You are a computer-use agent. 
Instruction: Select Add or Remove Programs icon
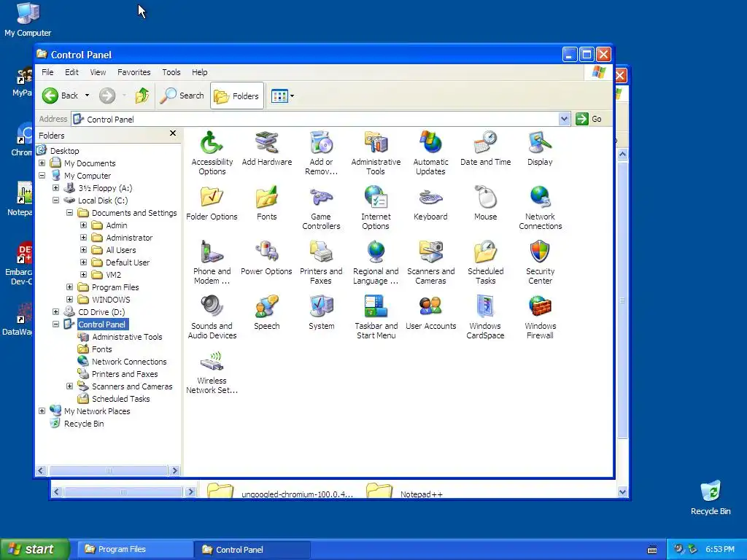[x=321, y=153]
